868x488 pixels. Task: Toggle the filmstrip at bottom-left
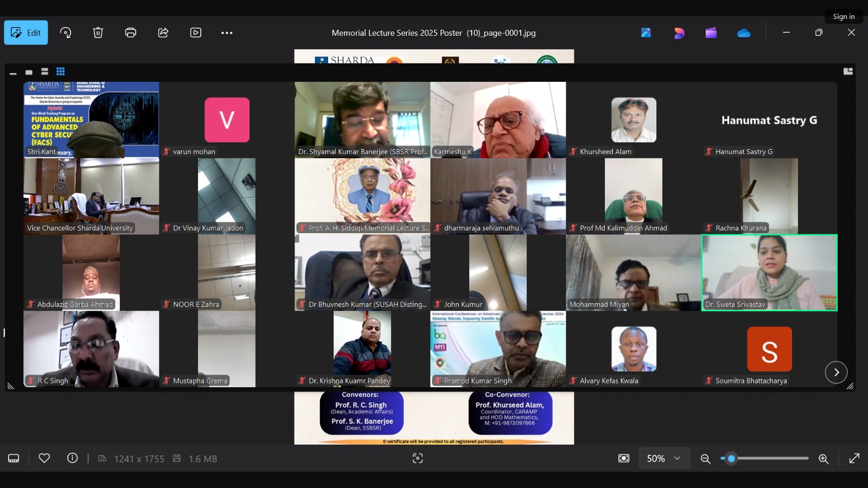[14, 459]
